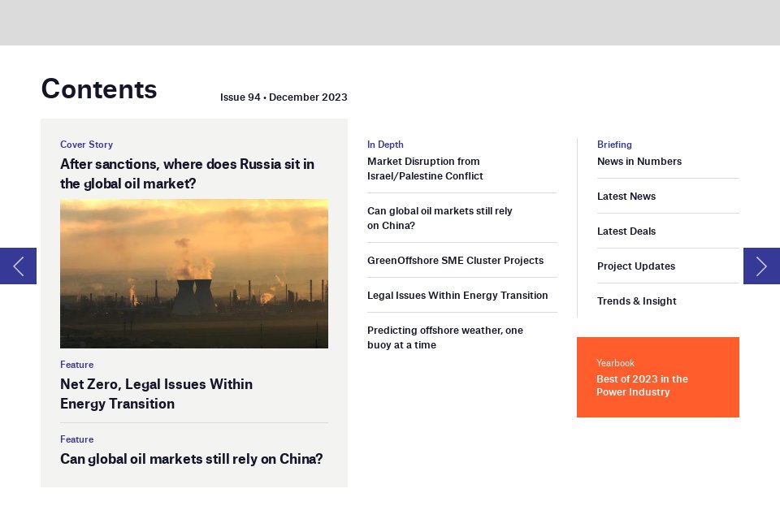Open News in Numbers briefing
The height and width of the screenshot is (532, 780).
click(x=639, y=162)
